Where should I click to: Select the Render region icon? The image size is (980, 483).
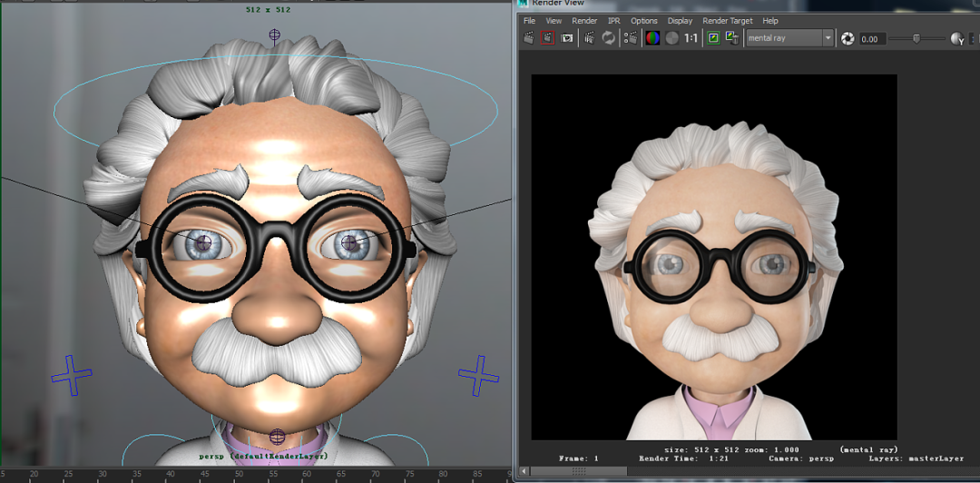pyautogui.click(x=547, y=38)
